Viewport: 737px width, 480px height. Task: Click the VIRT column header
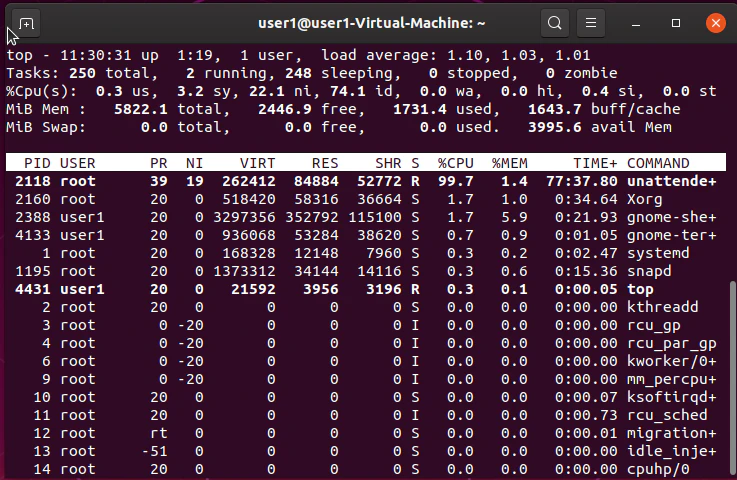click(x=258, y=163)
